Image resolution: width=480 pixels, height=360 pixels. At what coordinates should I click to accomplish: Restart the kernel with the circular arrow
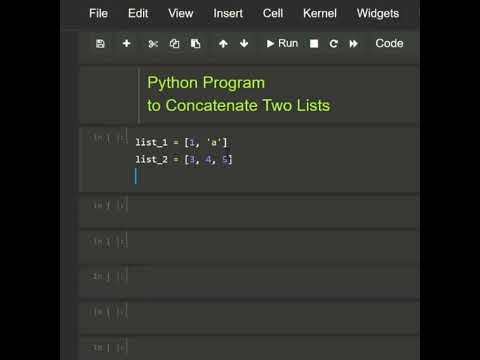click(334, 44)
